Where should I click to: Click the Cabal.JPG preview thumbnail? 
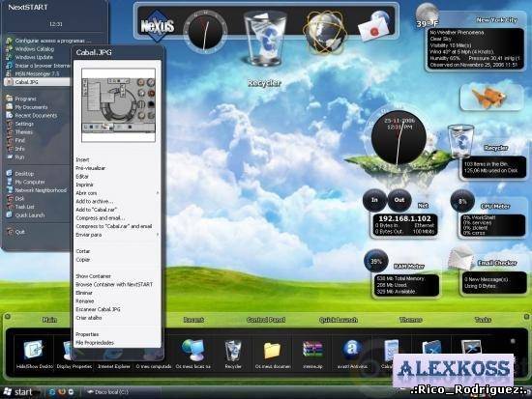tap(118, 105)
